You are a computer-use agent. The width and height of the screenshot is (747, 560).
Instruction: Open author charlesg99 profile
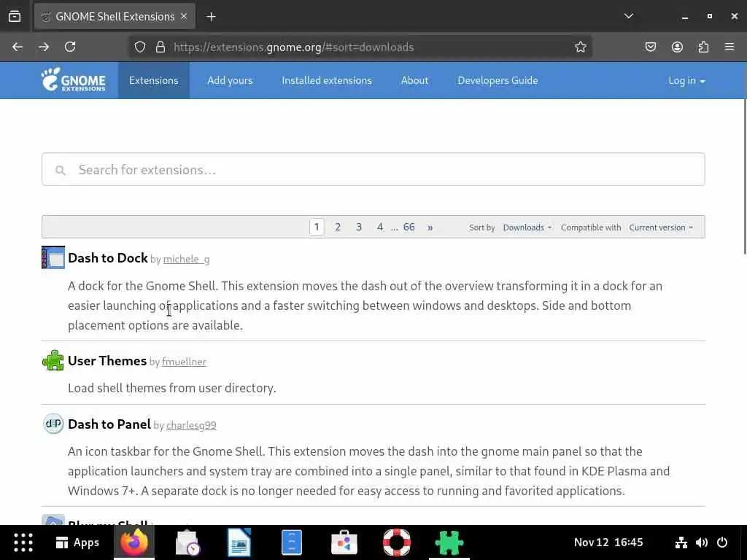point(191,425)
